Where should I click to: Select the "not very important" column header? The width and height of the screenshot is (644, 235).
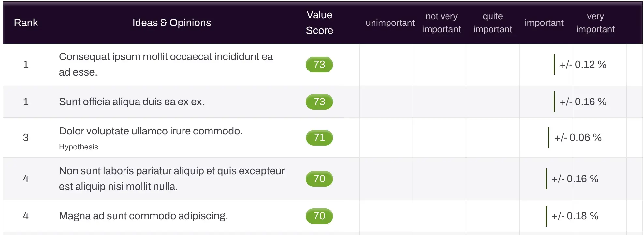(x=441, y=23)
